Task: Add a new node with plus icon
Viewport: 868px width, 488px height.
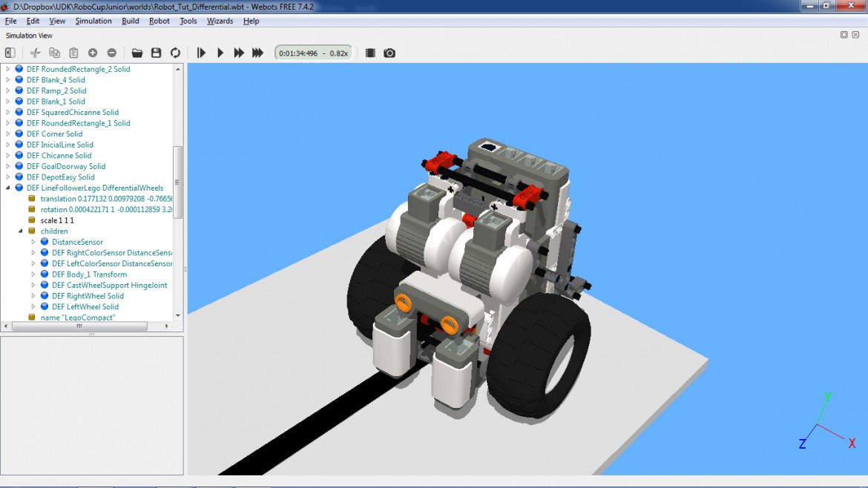Action: 93,53
